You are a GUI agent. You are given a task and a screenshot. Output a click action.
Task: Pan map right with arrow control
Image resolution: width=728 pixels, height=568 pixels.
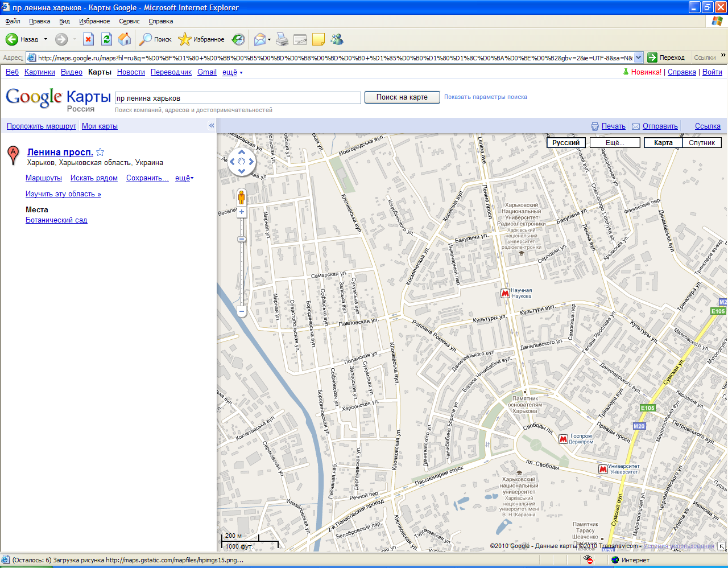pyautogui.click(x=251, y=162)
